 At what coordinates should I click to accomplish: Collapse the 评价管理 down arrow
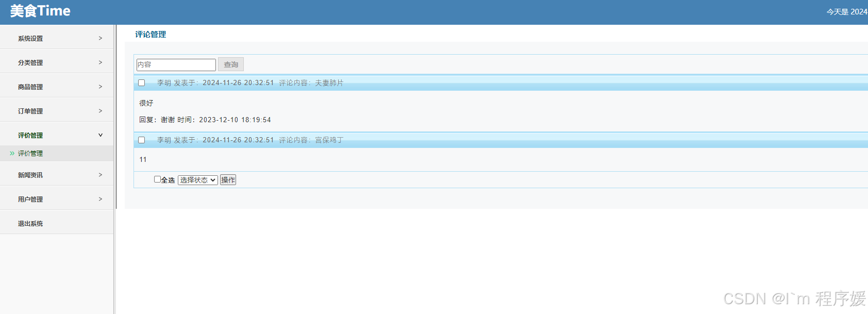pyautogui.click(x=101, y=135)
